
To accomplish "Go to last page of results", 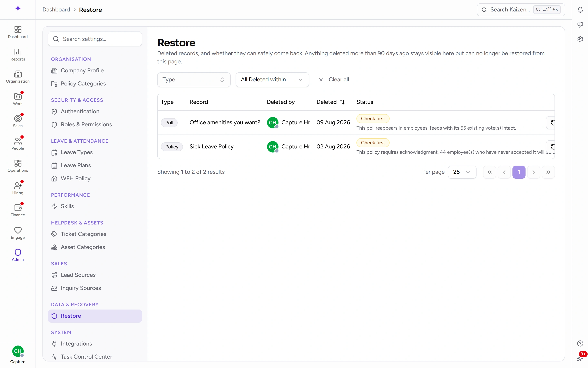I will pyautogui.click(x=548, y=172).
